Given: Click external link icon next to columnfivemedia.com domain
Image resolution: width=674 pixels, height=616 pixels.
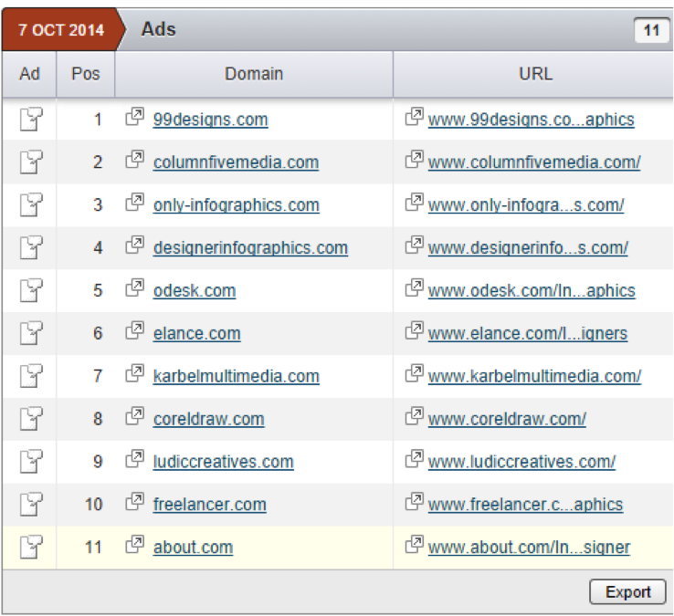Looking at the screenshot, I should click(134, 160).
